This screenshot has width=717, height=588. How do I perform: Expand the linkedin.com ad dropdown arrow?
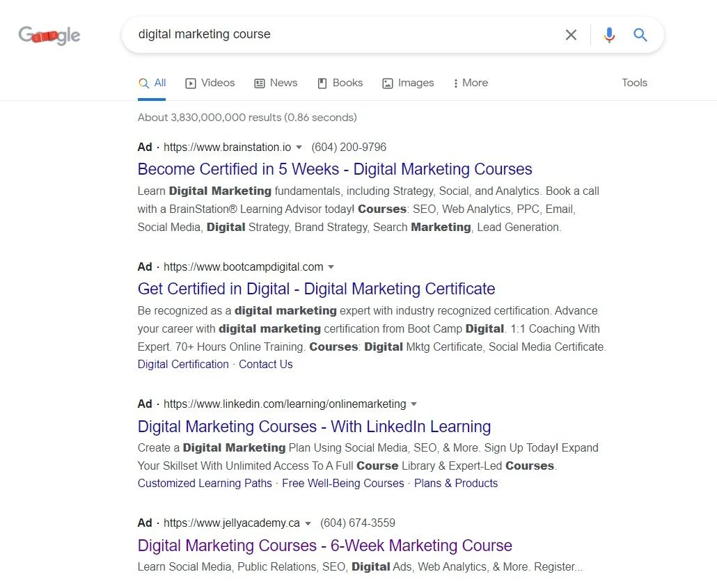coord(413,404)
